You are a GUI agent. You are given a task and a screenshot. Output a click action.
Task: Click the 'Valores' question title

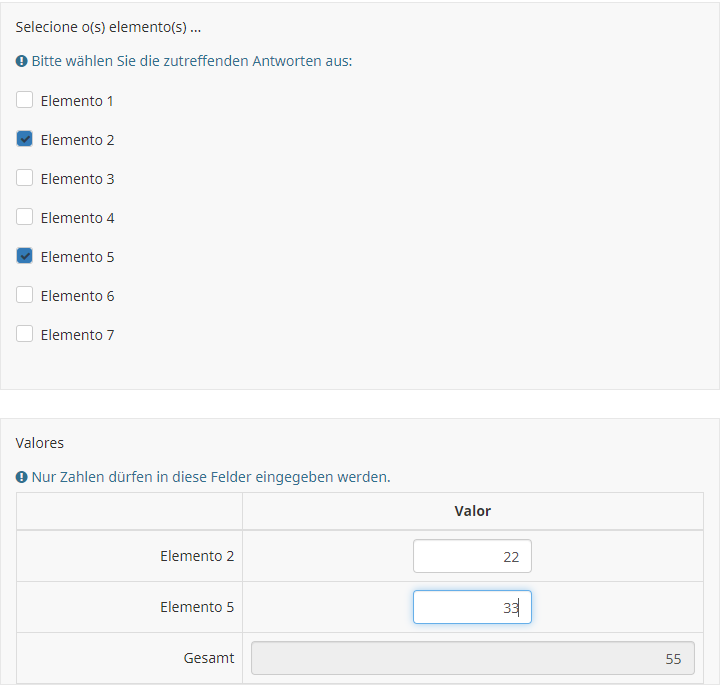pyautogui.click(x=40, y=442)
